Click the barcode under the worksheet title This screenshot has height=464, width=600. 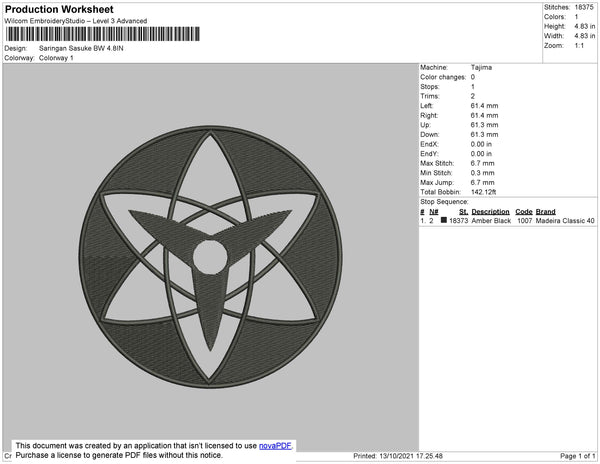point(103,34)
